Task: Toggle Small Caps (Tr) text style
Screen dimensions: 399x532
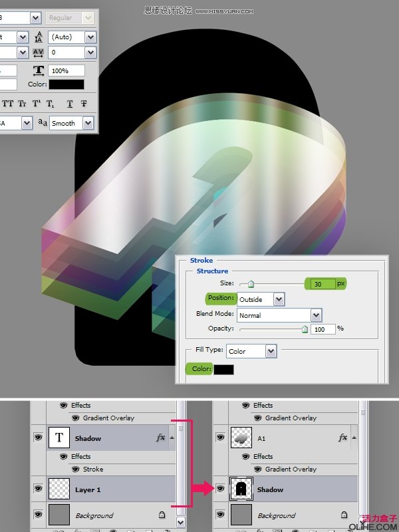Action: pos(22,104)
